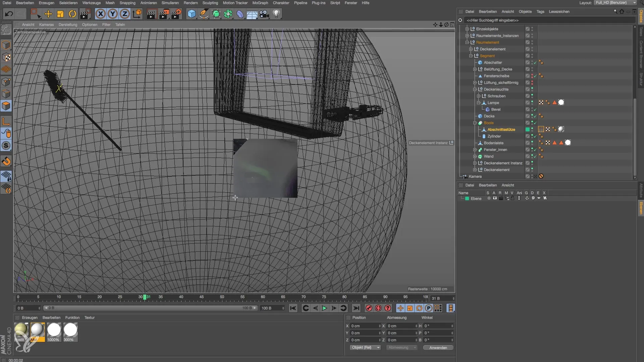Open the Objekt (Rel) dropdown
The height and width of the screenshot is (362, 644).
coord(365,348)
